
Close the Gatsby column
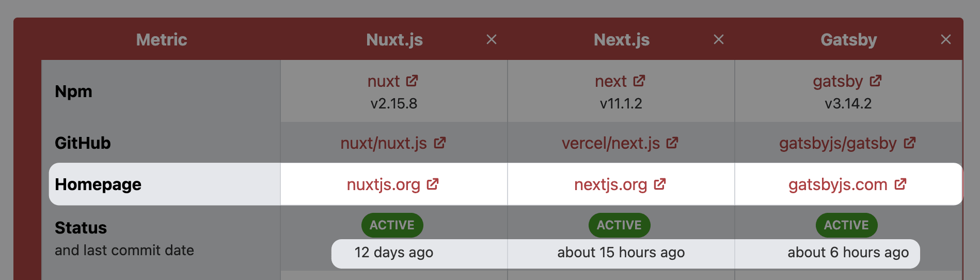pyautogui.click(x=946, y=40)
